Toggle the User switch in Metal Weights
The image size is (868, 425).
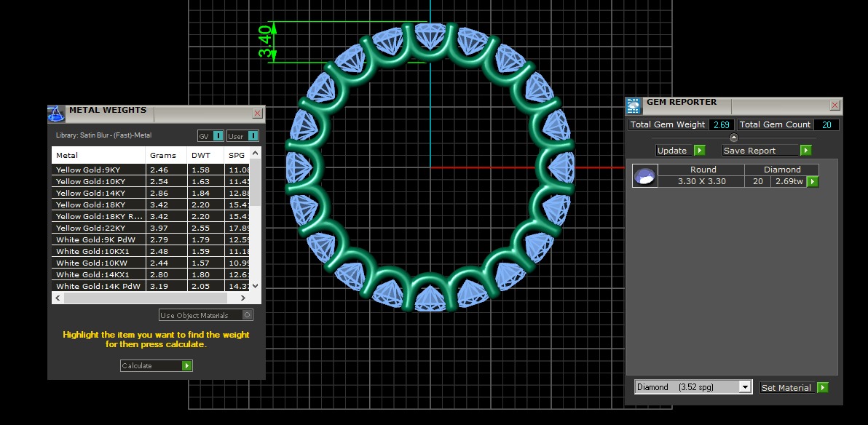pyautogui.click(x=242, y=136)
